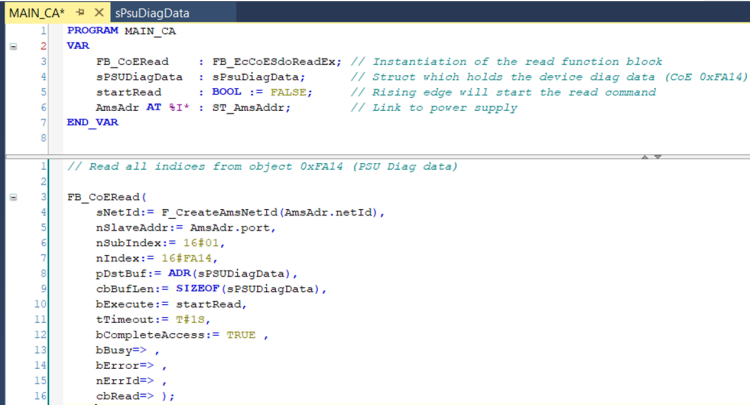The width and height of the screenshot is (750, 405).
Task: Click ADR(sPSUDiagData) in pDstBuf line
Action: pyautogui.click(x=229, y=274)
